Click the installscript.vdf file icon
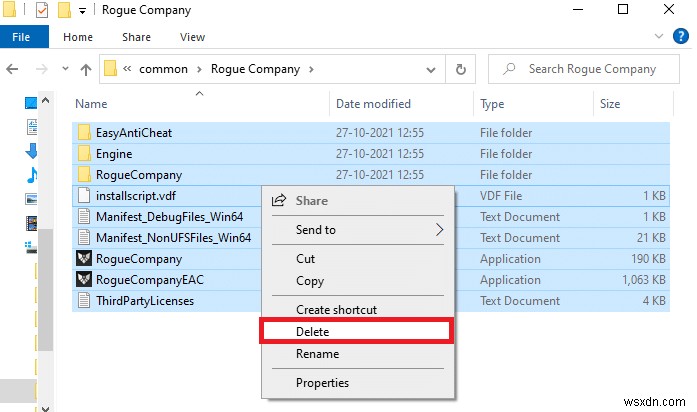 (84, 196)
